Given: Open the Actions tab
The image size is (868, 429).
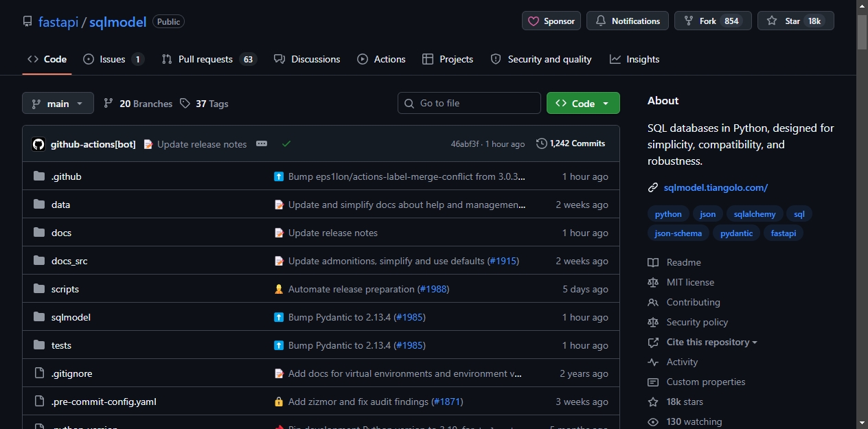Looking at the screenshot, I should [x=382, y=59].
